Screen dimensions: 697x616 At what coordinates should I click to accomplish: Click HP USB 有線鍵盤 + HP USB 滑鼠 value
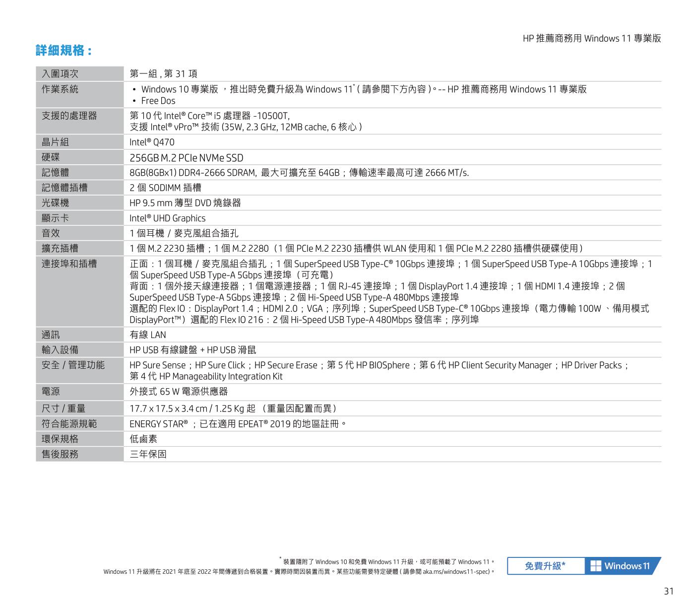click(x=193, y=350)
